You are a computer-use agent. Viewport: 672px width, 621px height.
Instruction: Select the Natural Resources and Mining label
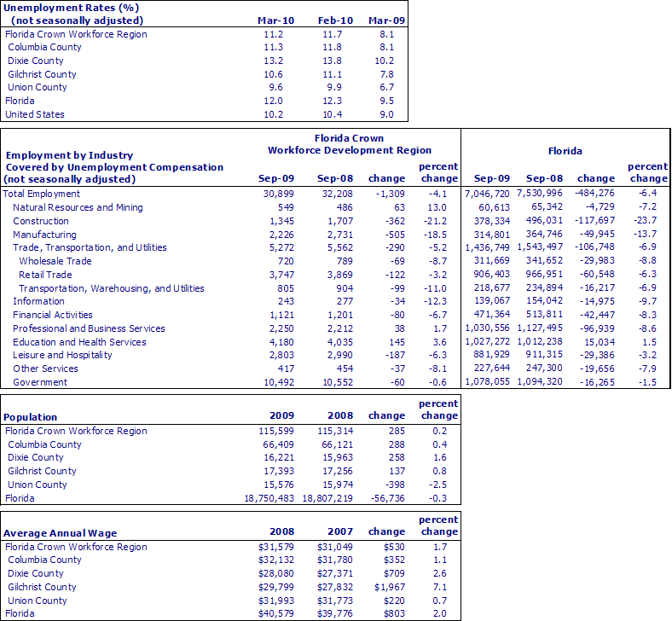[x=78, y=207]
